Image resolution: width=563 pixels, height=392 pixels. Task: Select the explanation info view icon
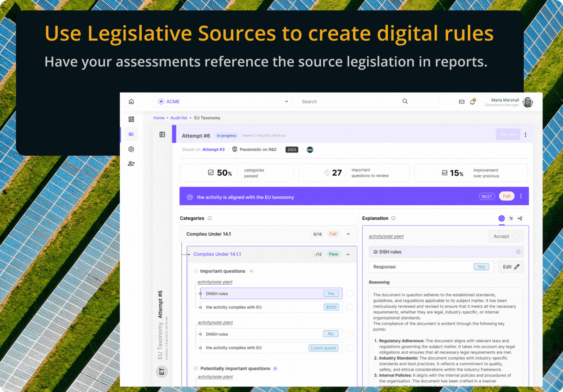[502, 218]
